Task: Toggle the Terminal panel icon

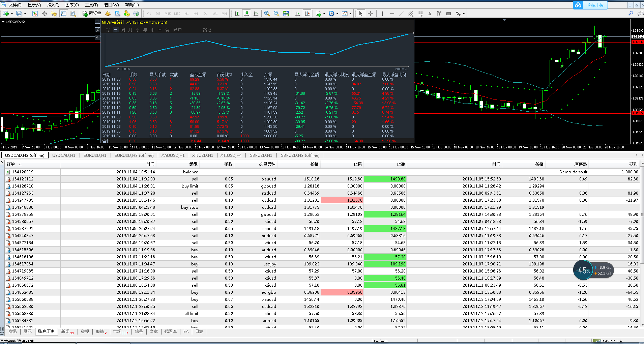Action: [63, 13]
